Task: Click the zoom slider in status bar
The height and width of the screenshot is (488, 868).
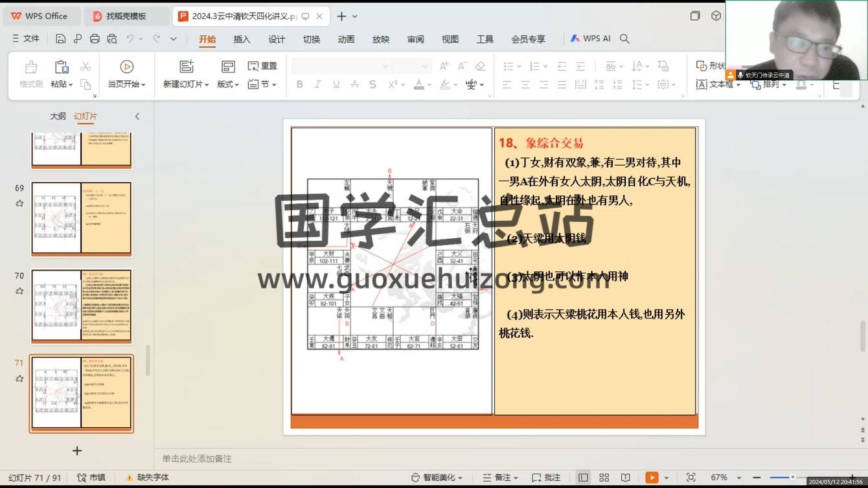Action: coord(792,478)
